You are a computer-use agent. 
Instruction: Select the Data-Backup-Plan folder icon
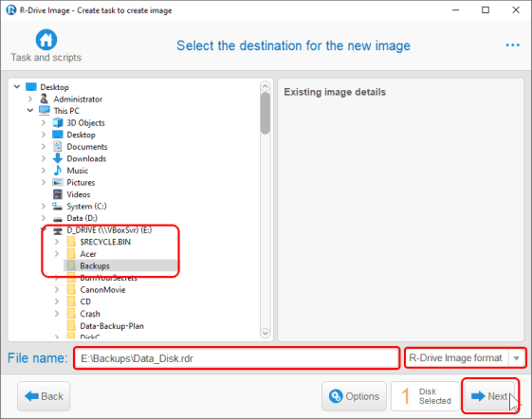point(71,326)
